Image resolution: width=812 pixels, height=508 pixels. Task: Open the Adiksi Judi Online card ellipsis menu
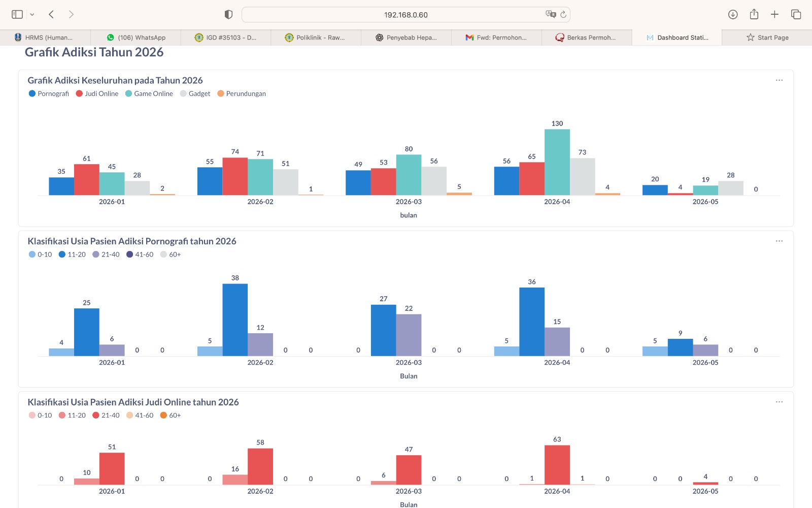(779, 402)
